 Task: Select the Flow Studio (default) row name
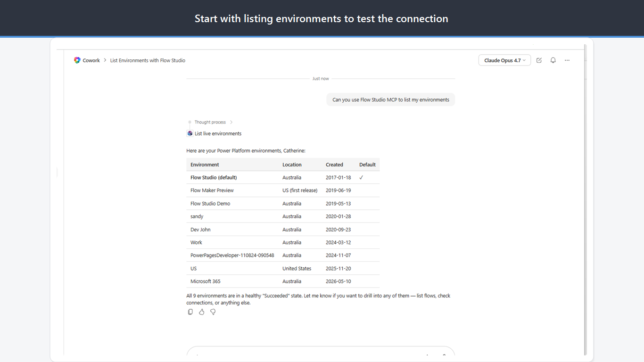[214, 178]
